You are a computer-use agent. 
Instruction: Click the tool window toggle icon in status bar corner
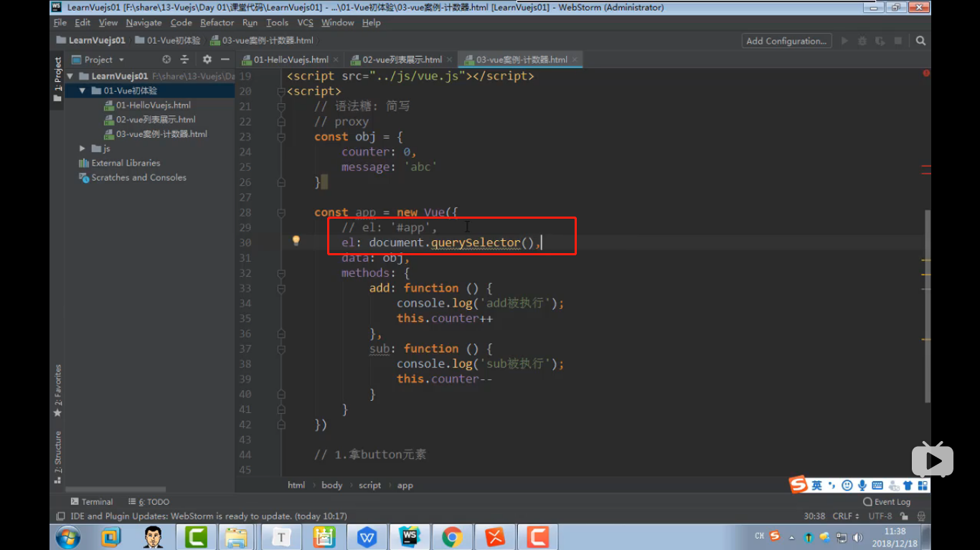(x=61, y=516)
